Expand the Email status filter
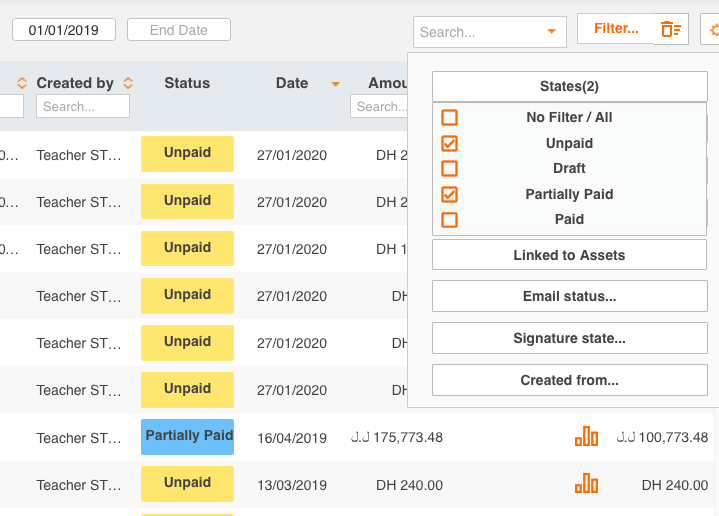Viewport: 719px width, 516px height. click(569, 297)
